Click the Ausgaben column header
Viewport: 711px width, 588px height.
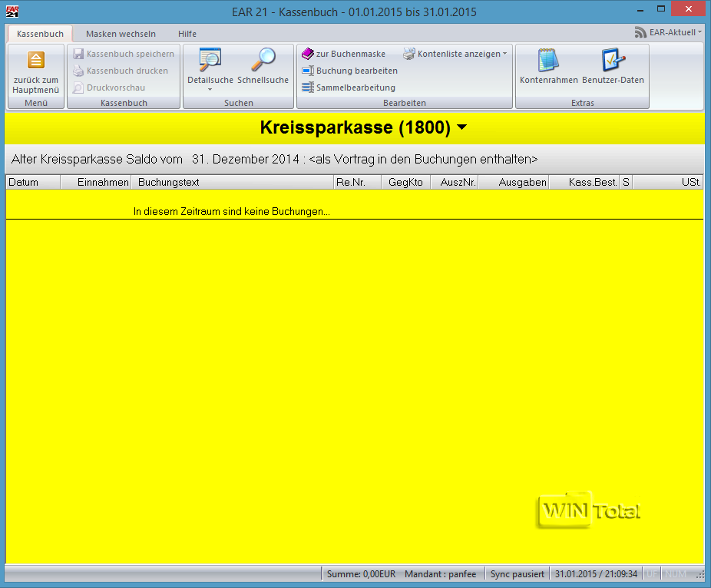pyautogui.click(x=514, y=182)
